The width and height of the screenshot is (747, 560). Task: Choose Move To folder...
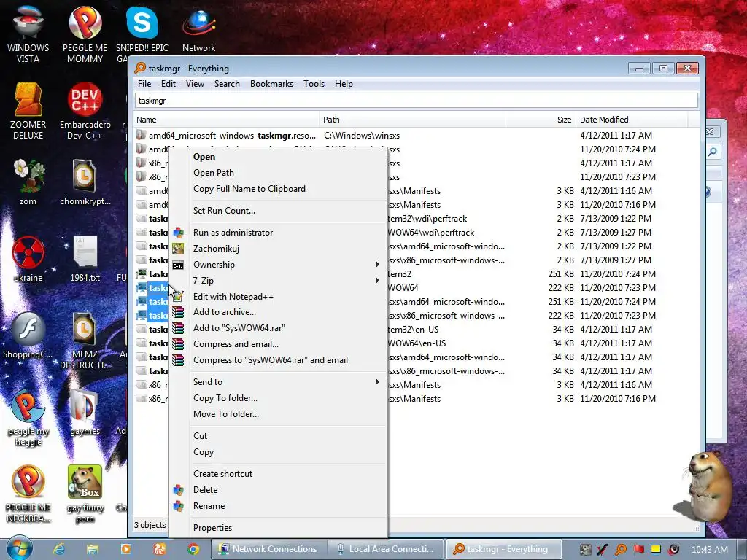(278, 414)
